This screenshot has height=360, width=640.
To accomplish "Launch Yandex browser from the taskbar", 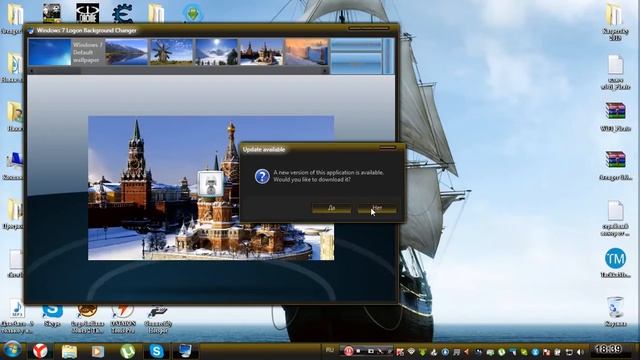I will (40, 351).
